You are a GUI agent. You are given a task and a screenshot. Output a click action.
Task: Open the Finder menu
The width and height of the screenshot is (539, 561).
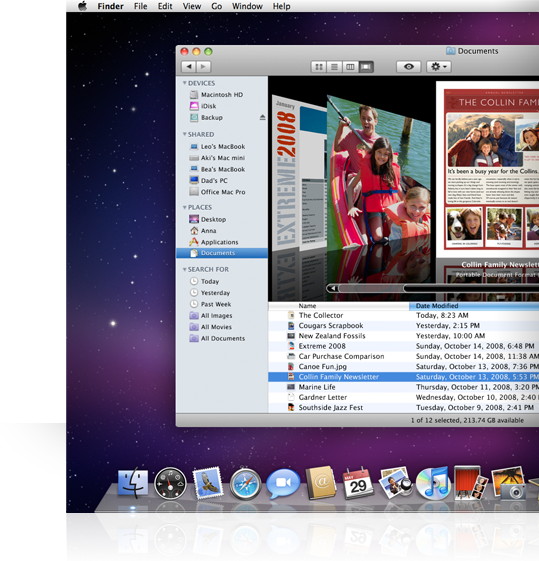111,6
